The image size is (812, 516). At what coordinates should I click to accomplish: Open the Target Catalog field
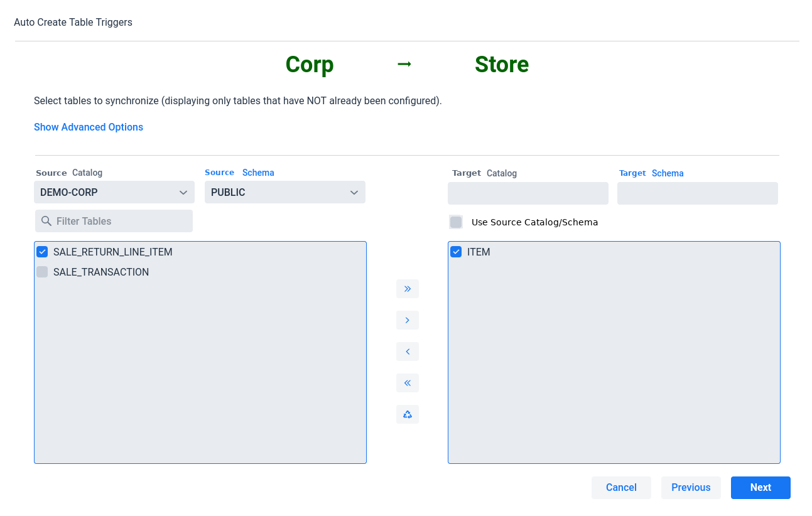[528, 193]
